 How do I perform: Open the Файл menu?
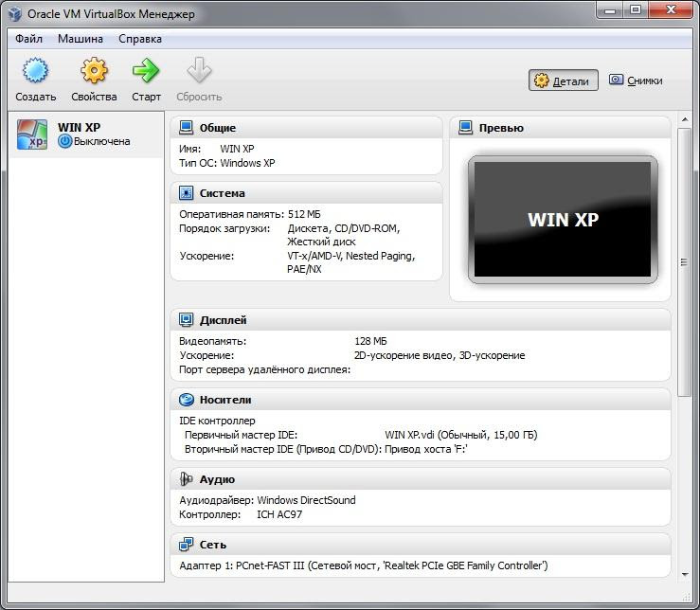(x=29, y=39)
